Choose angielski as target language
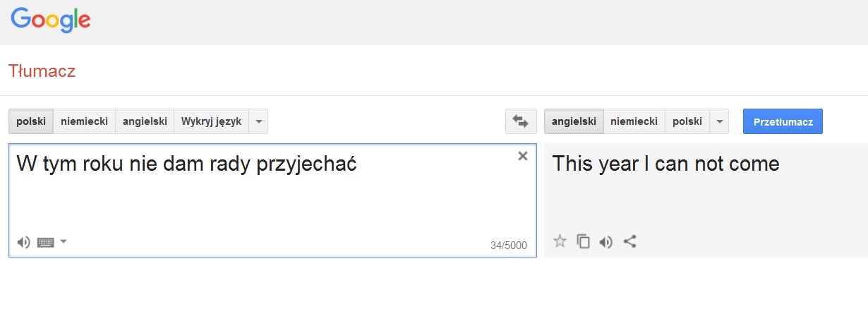Screen dimensions: 868x321 point(574,121)
